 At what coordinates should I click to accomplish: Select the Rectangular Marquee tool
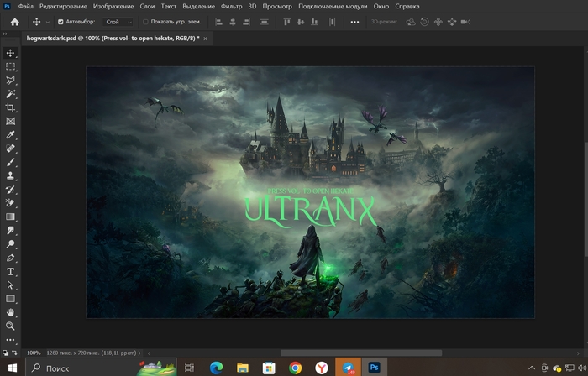(11, 66)
